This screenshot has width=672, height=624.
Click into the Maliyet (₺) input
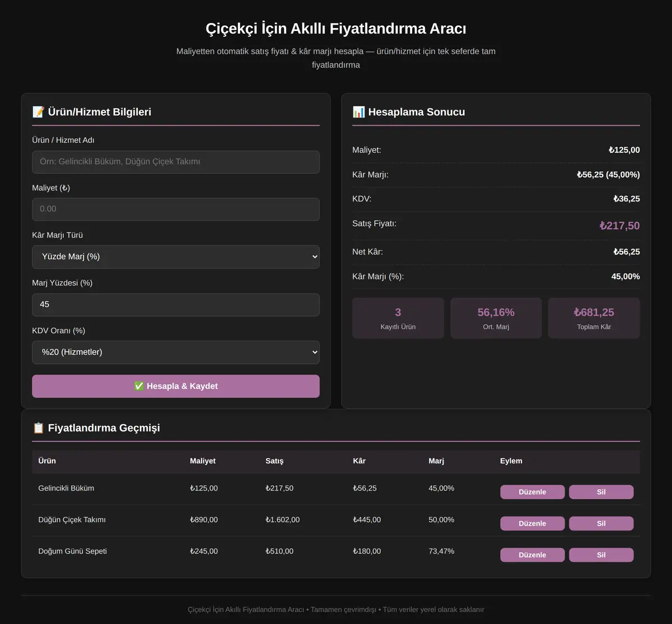coord(176,209)
